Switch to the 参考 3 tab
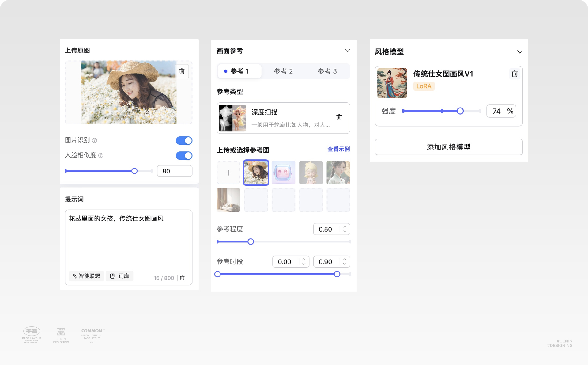The width and height of the screenshot is (588, 365). (x=327, y=71)
